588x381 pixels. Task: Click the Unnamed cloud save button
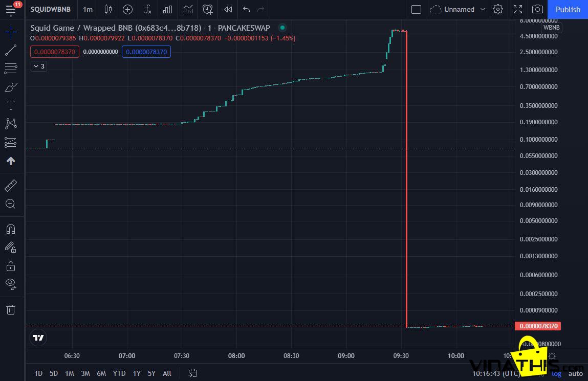click(452, 9)
